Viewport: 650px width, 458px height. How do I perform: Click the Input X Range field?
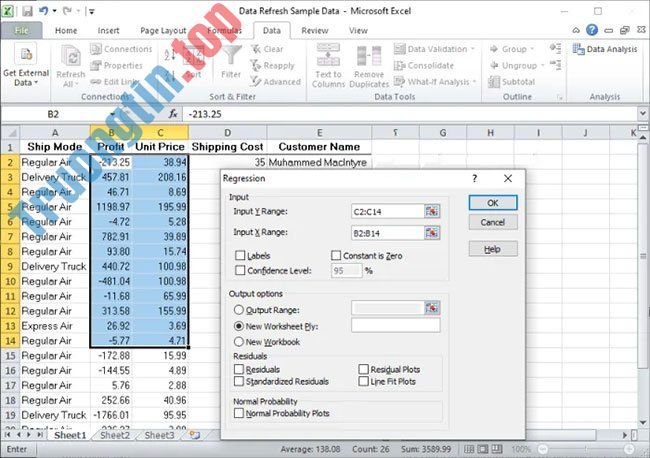point(387,233)
